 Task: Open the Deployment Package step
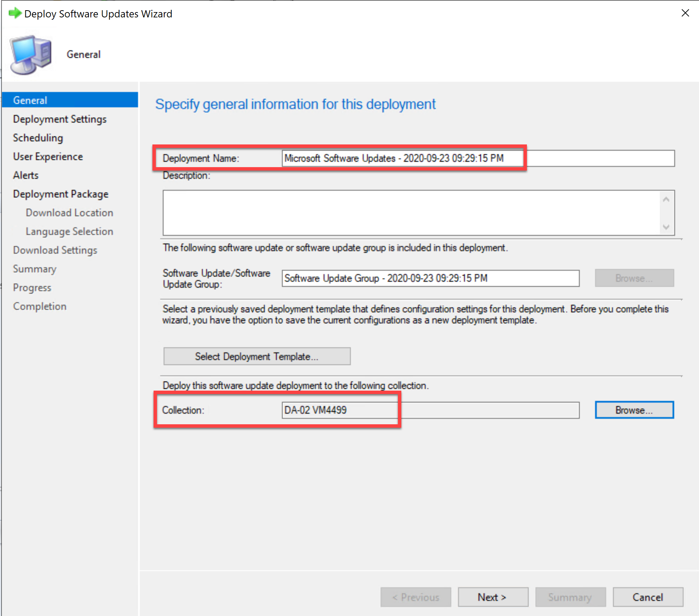pyautogui.click(x=61, y=194)
